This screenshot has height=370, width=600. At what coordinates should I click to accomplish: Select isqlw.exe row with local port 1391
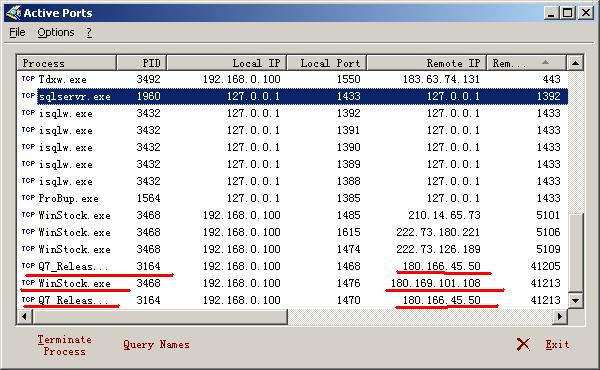click(292, 130)
